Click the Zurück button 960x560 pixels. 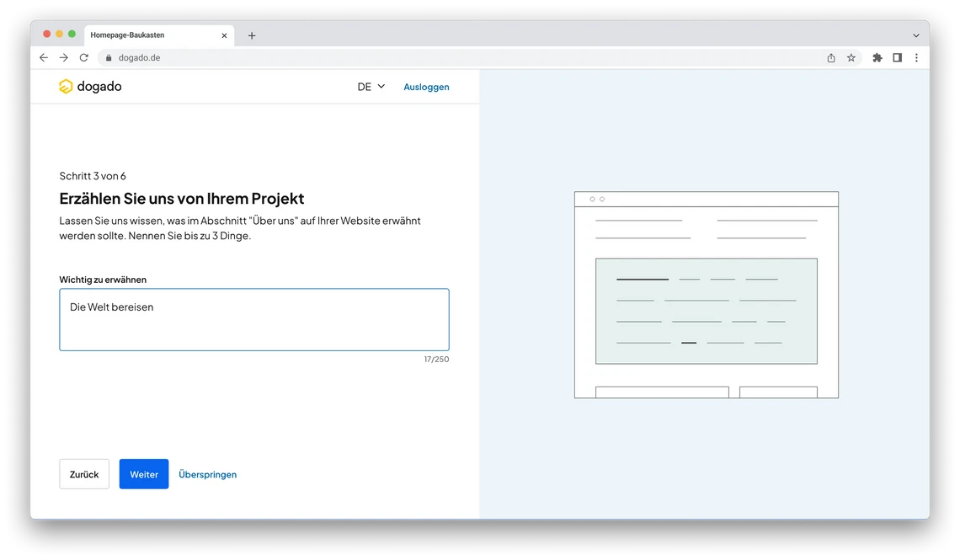coord(83,474)
